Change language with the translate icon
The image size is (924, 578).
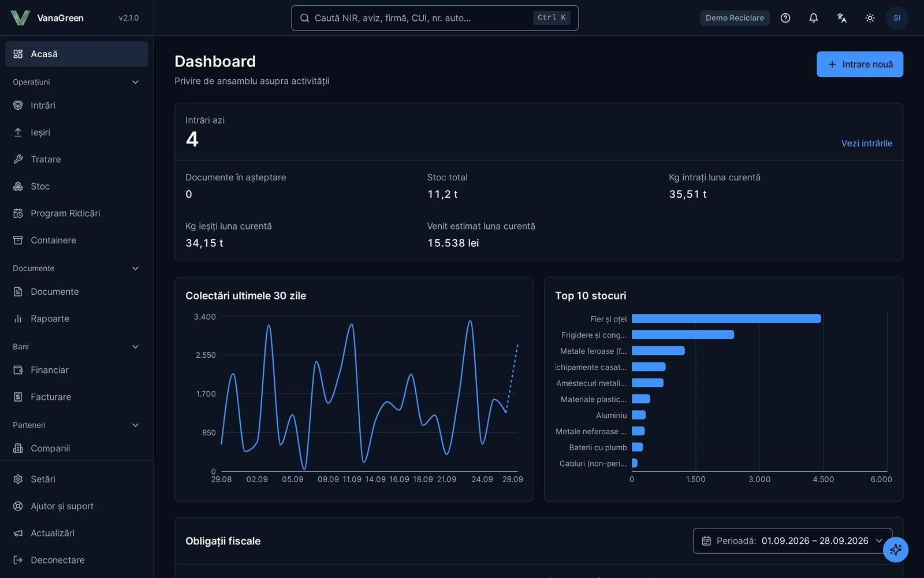click(842, 18)
